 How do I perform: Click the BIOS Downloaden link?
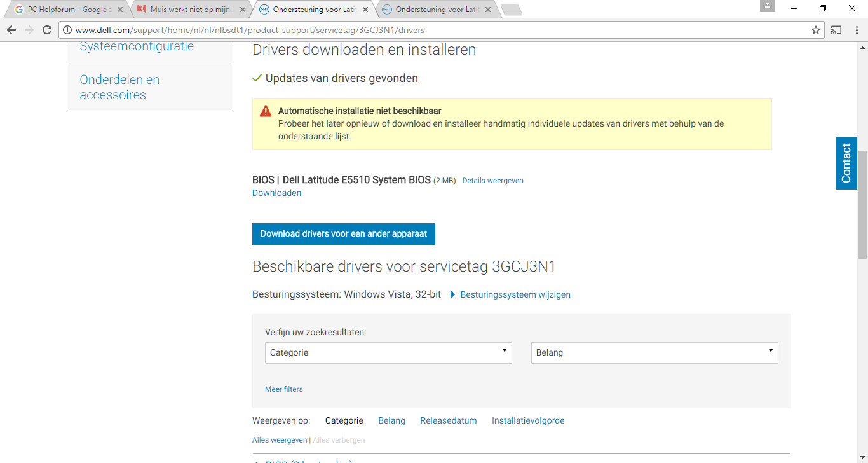[x=277, y=193]
